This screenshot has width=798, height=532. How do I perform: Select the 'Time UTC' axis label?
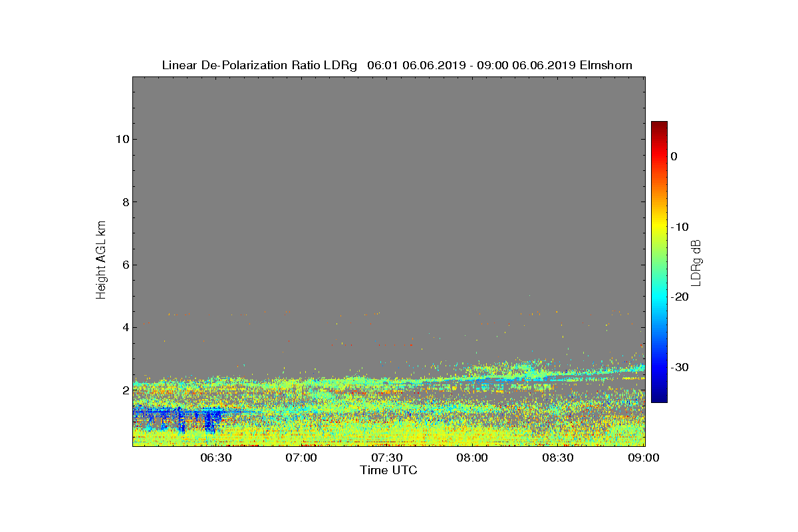[389, 470]
